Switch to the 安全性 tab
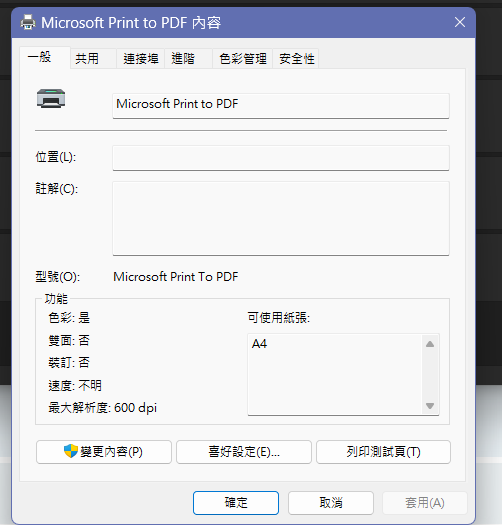The height and width of the screenshot is (525, 502). [296, 59]
